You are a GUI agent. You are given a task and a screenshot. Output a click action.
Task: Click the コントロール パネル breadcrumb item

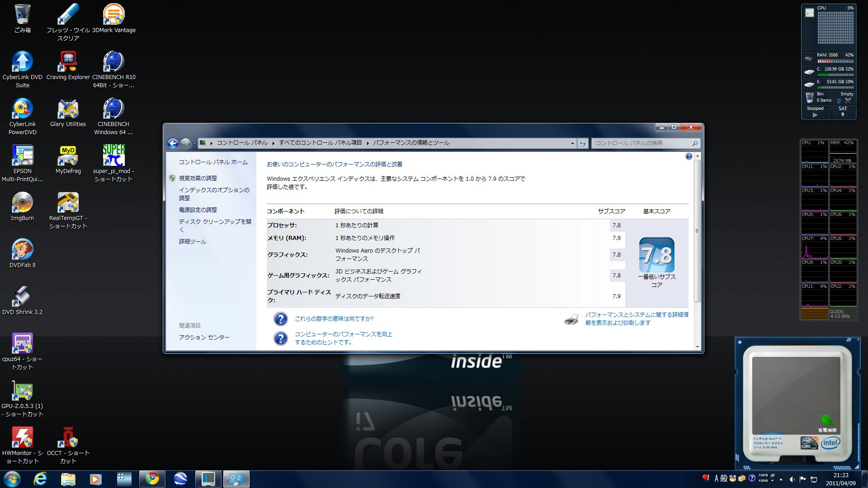click(242, 143)
